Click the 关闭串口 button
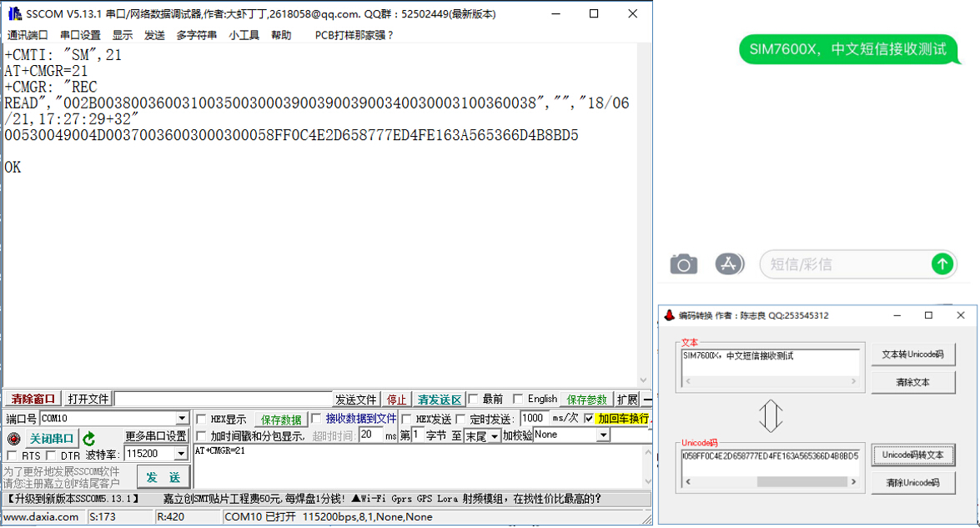The height and width of the screenshot is (528, 980). (x=52, y=439)
